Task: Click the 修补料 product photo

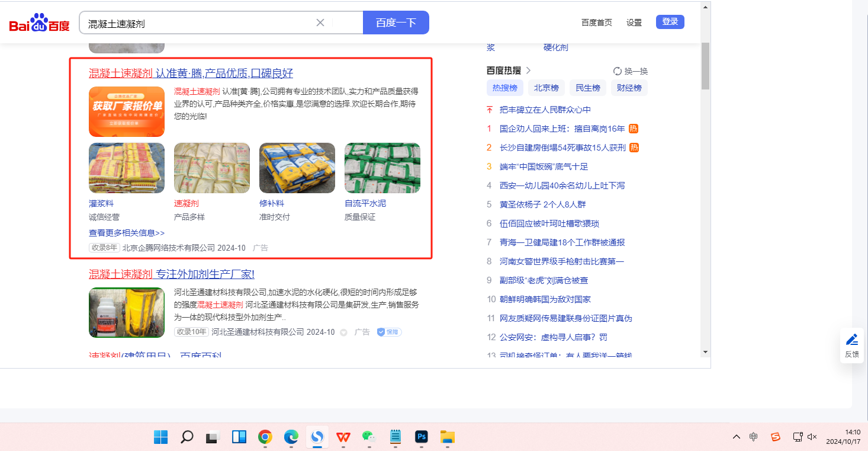Action: pyautogui.click(x=297, y=168)
